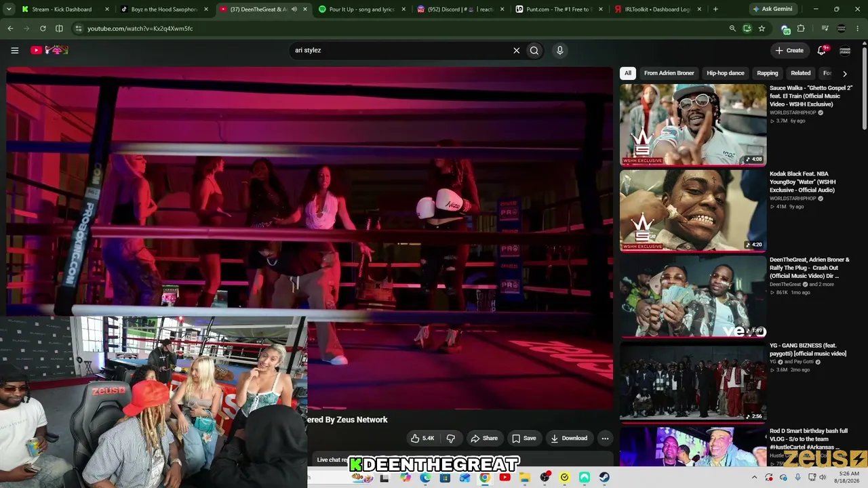The image size is (868, 488).
Task: Open the browser extensions puzzle menu
Action: tap(801, 28)
